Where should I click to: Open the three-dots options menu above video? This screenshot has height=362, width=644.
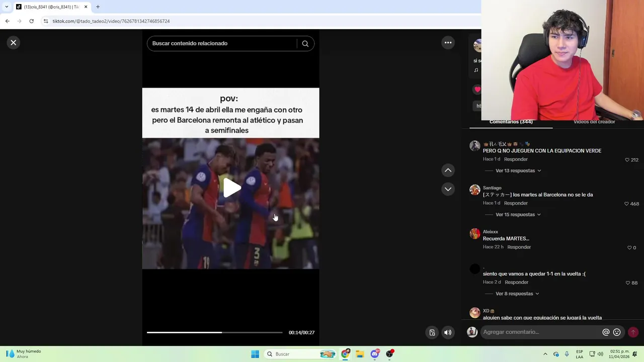[x=448, y=43]
